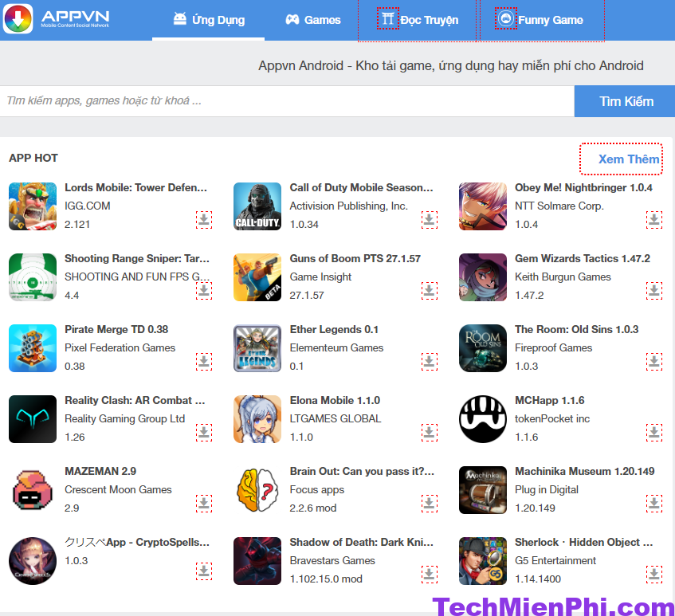Open Gem Wizards Tactics title link
The image size is (675, 616).
coord(583,258)
